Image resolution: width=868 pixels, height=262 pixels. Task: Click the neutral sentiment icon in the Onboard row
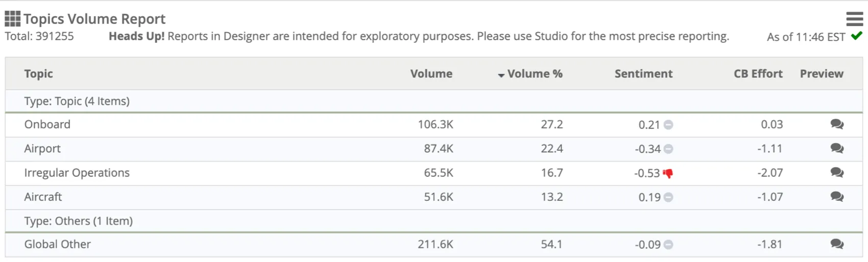(x=668, y=124)
